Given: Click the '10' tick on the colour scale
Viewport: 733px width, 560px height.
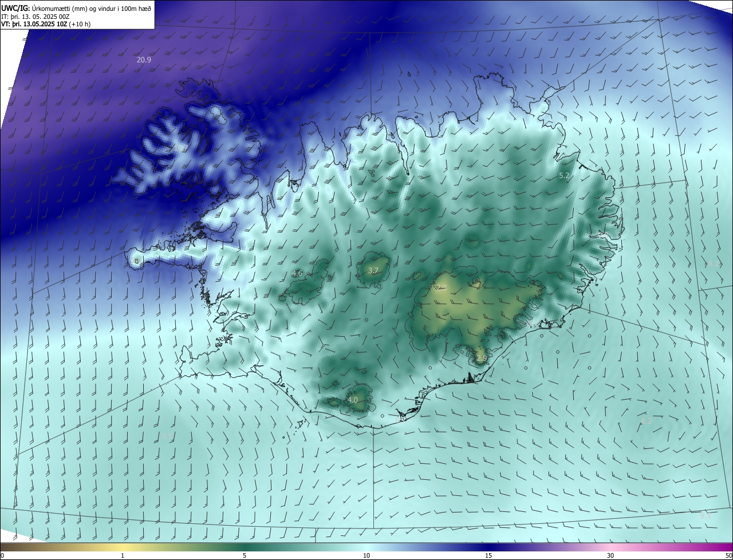Looking at the screenshot, I should point(366,555).
